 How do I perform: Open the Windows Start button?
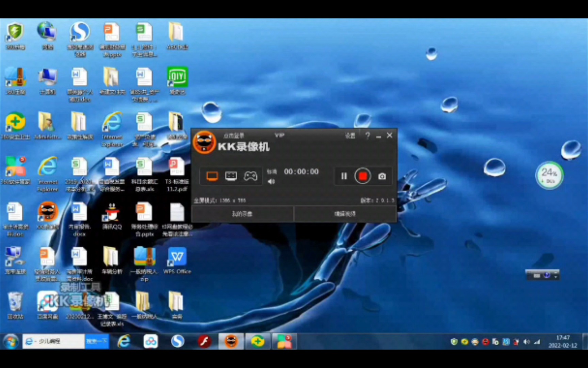pyautogui.click(x=11, y=341)
